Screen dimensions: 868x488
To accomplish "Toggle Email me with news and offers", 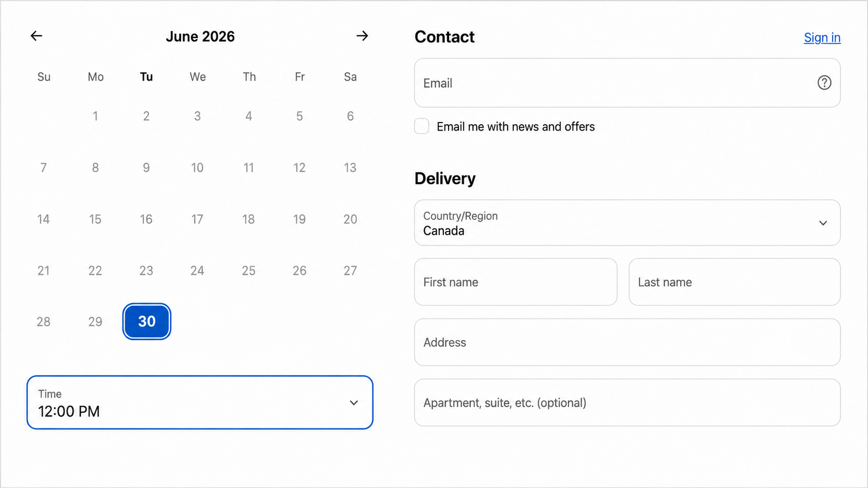I will [x=422, y=126].
